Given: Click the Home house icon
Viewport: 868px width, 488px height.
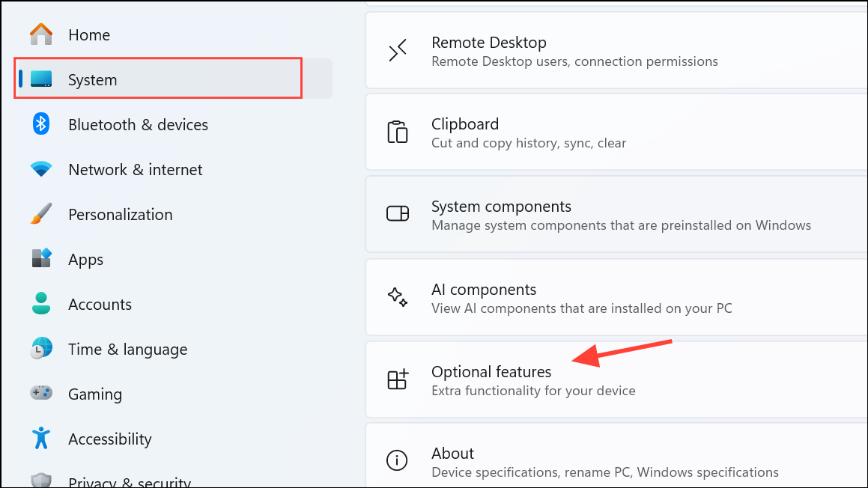Looking at the screenshot, I should pos(41,34).
